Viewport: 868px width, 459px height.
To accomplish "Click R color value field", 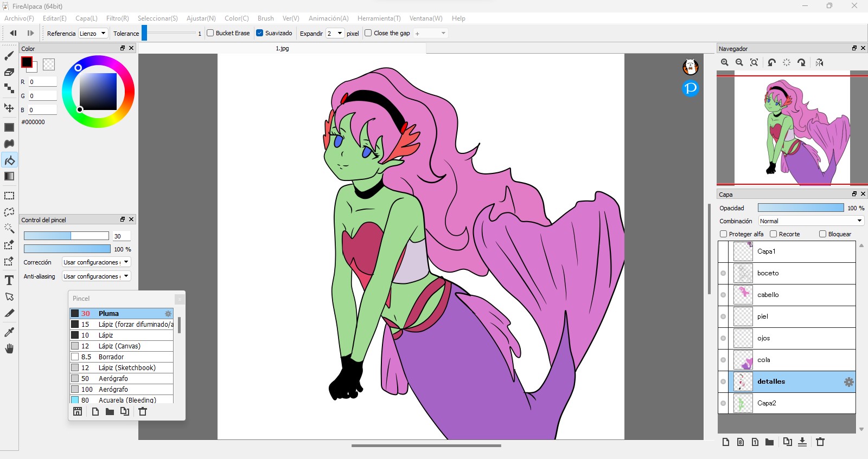I will pos(42,82).
